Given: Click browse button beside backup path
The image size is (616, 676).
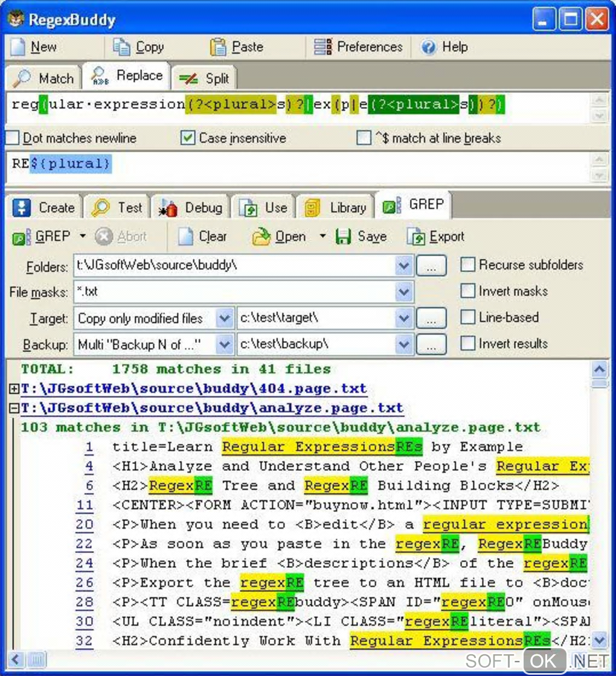Looking at the screenshot, I should point(431,345).
